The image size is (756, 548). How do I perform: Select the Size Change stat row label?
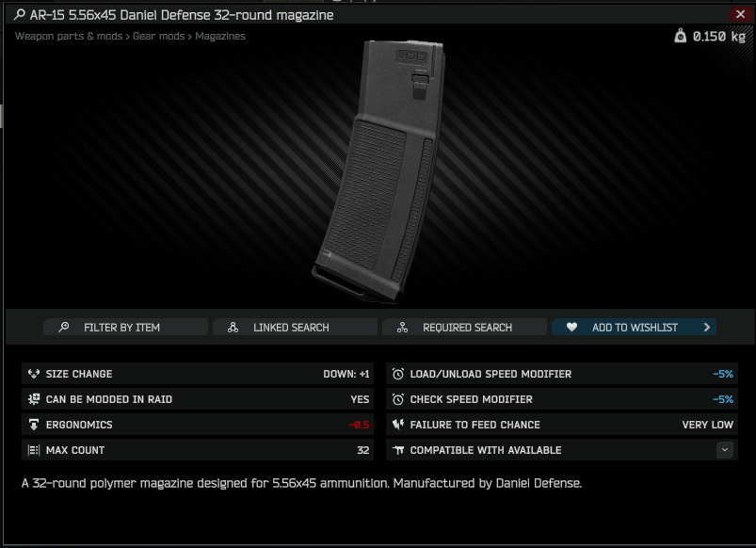[79, 374]
